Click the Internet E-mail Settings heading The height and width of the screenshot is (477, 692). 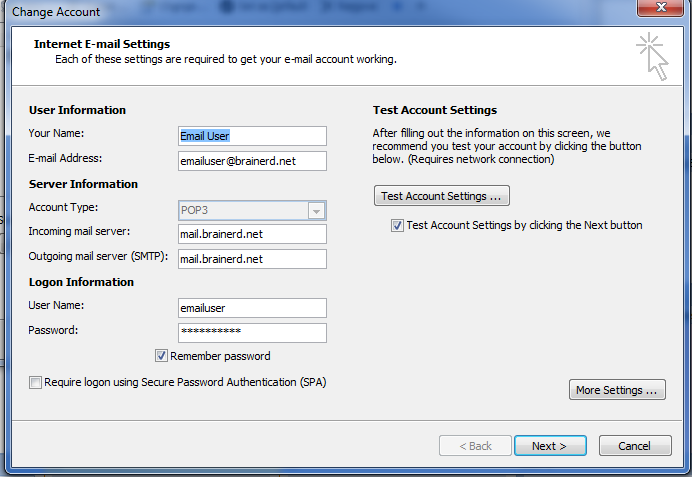point(102,44)
